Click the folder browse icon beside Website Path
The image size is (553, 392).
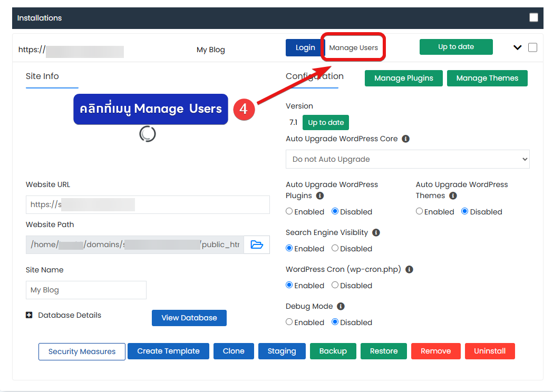(257, 244)
